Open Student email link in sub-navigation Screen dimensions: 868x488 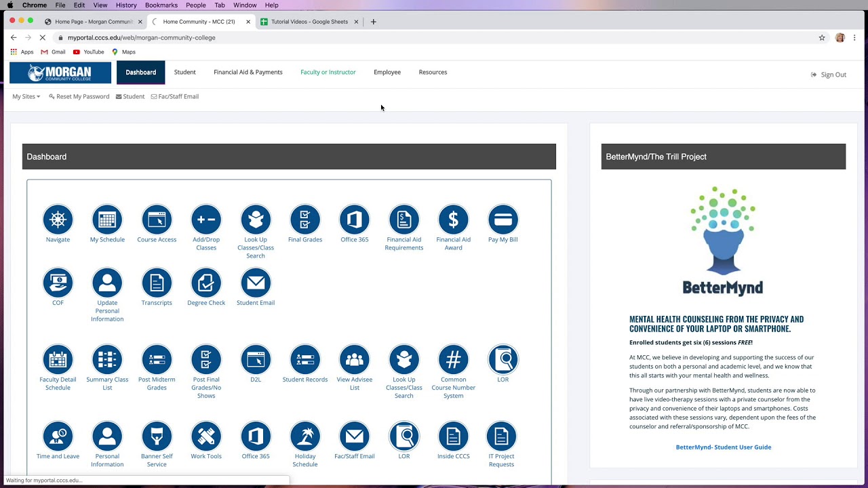click(x=130, y=96)
